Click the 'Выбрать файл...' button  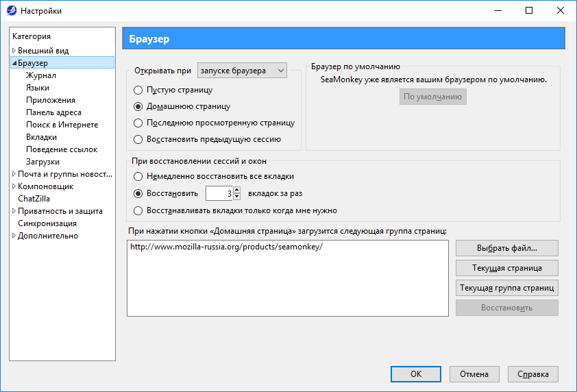click(506, 247)
